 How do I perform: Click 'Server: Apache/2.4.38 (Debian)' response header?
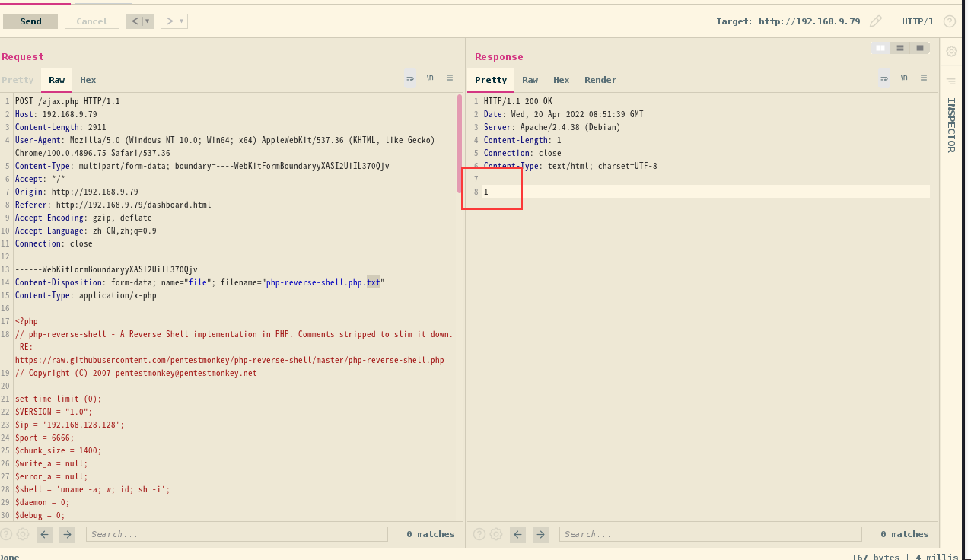pyautogui.click(x=552, y=127)
